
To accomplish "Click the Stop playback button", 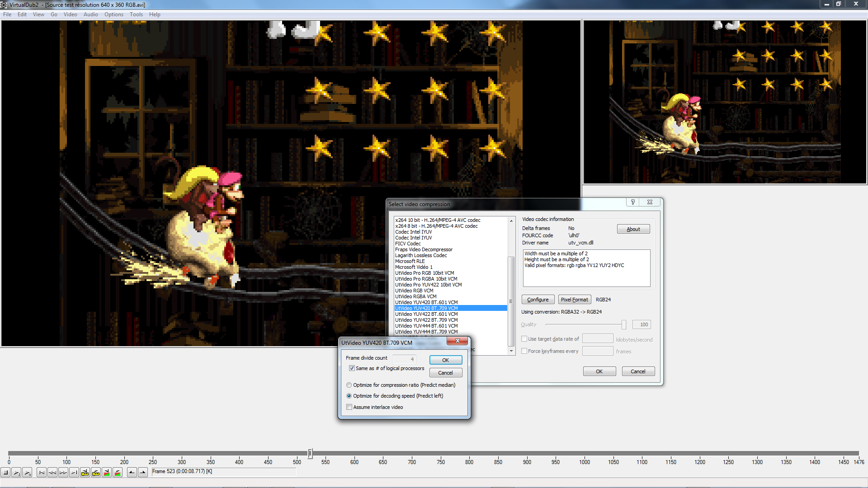I will (x=6, y=473).
